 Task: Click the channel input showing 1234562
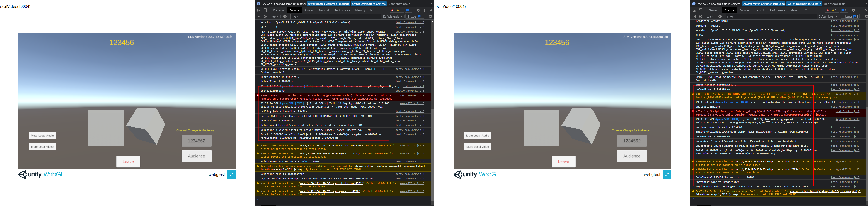[196, 141]
